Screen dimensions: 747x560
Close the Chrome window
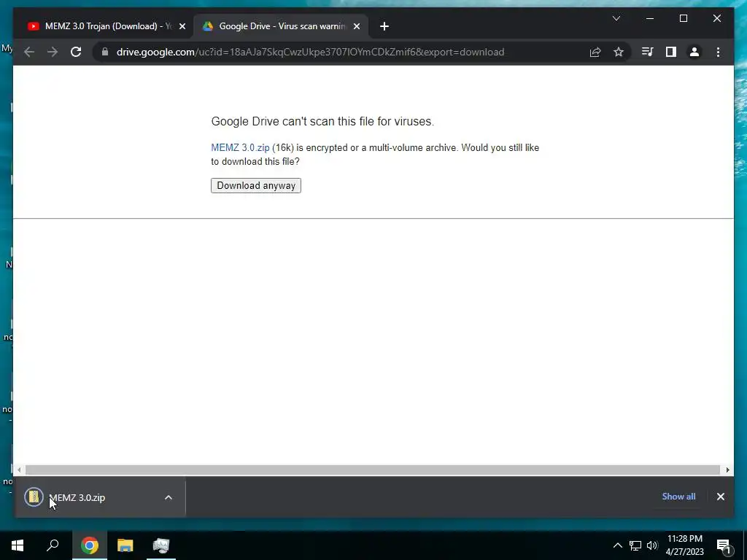click(716, 18)
